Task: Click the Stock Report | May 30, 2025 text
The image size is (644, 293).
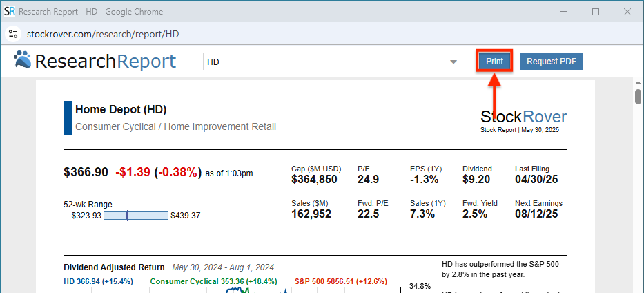Action: pyautogui.click(x=520, y=130)
